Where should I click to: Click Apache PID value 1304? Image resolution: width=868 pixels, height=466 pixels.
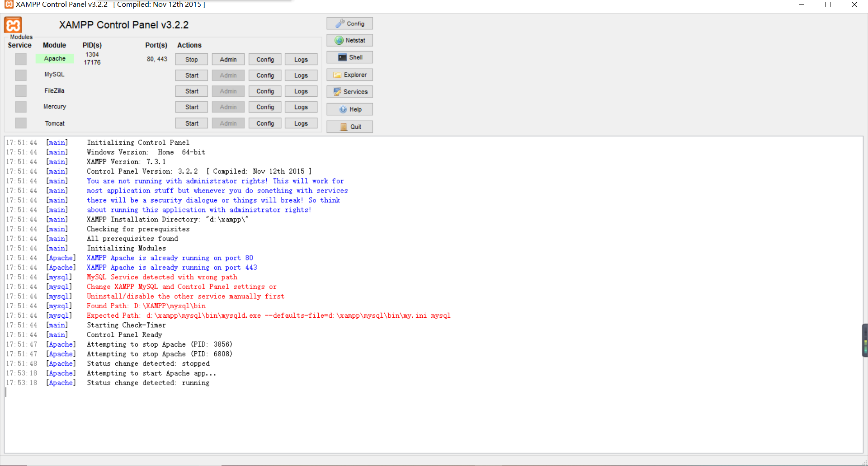pyautogui.click(x=92, y=54)
